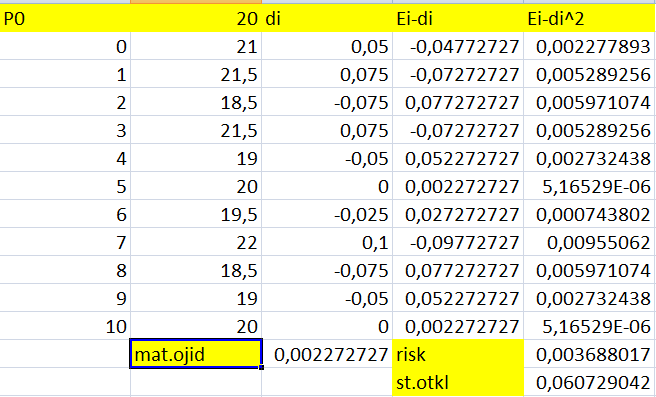Select the 0,052272727 cell in row 4
Viewport: 656px width, 397px height.
point(458,158)
